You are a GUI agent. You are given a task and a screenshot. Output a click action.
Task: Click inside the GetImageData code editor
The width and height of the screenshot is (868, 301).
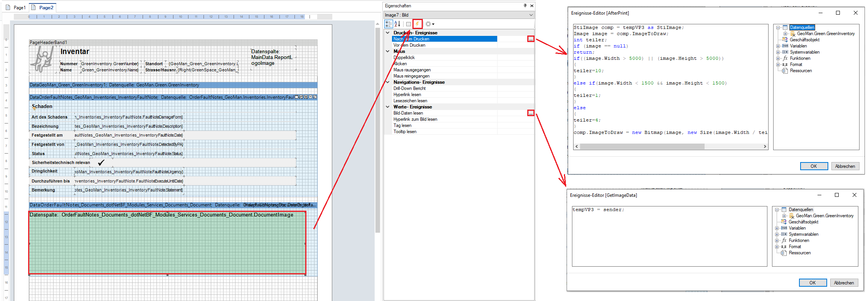pyautogui.click(x=670, y=236)
